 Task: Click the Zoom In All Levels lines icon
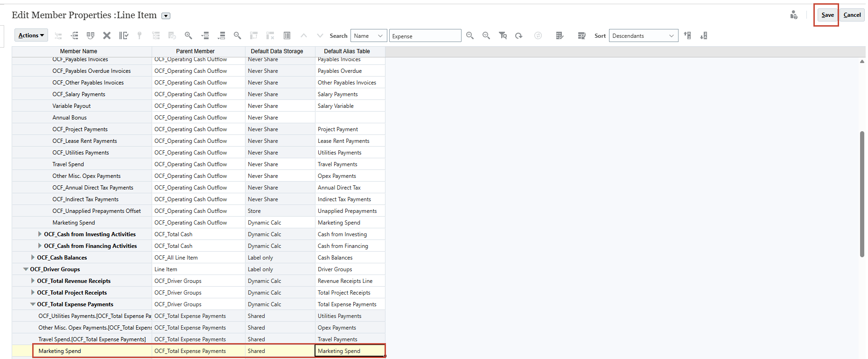point(205,35)
